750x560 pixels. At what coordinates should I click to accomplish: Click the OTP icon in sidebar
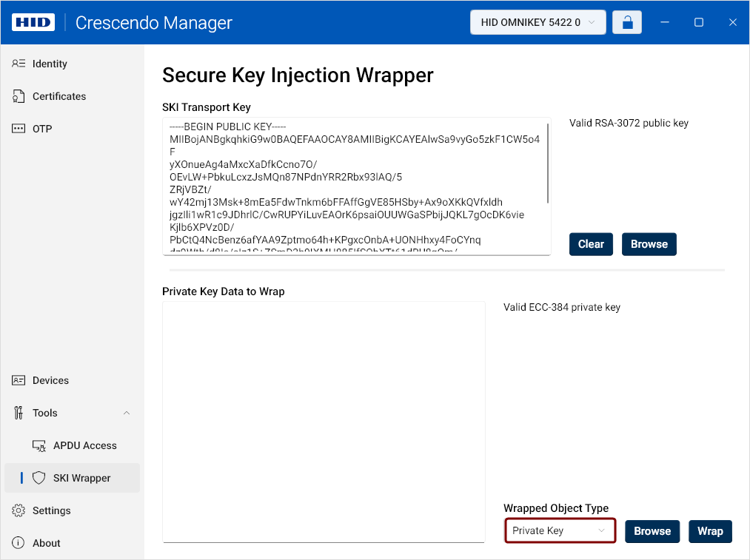pyautogui.click(x=19, y=129)
